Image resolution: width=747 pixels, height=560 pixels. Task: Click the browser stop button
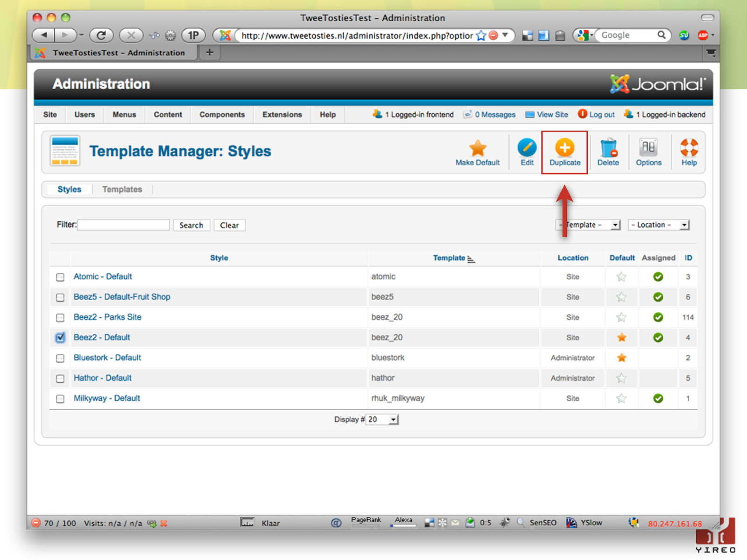pyautogui.click(x=131, y=35)
